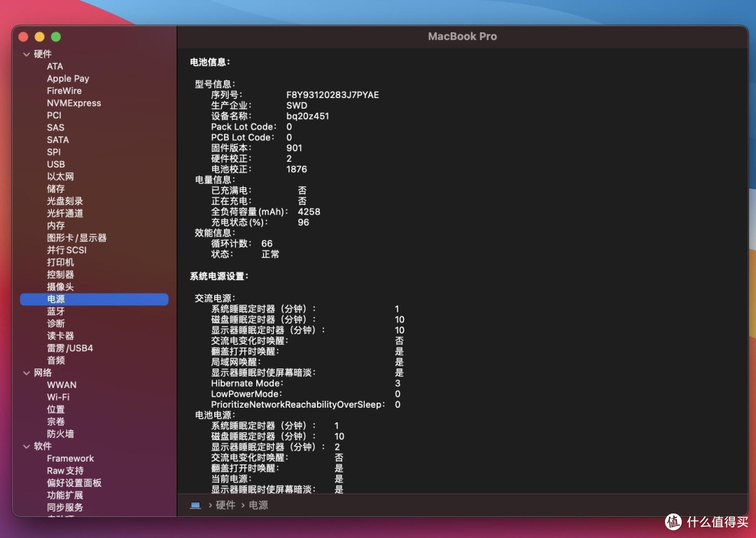Image resolution: width=756 pixels, height=538 pixels.
Task: Select 雷雳/USB4 in the sidebar
Action: point(70,348)
